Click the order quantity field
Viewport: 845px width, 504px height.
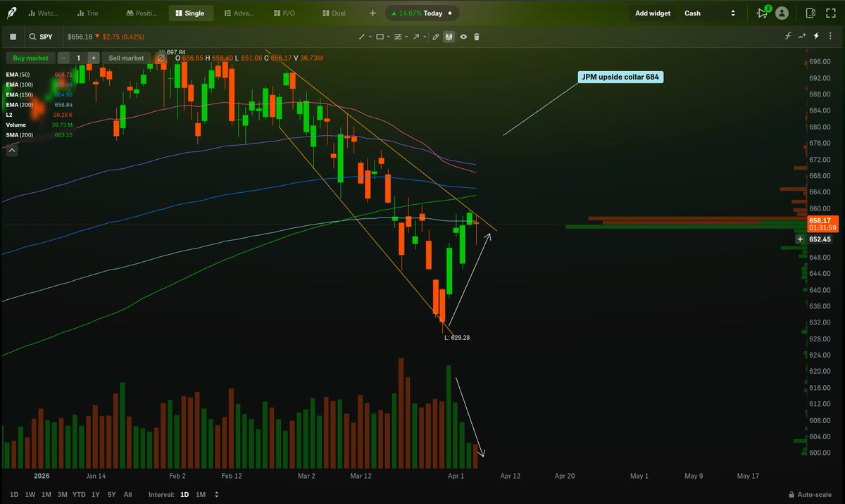click(x=78, y=58)
